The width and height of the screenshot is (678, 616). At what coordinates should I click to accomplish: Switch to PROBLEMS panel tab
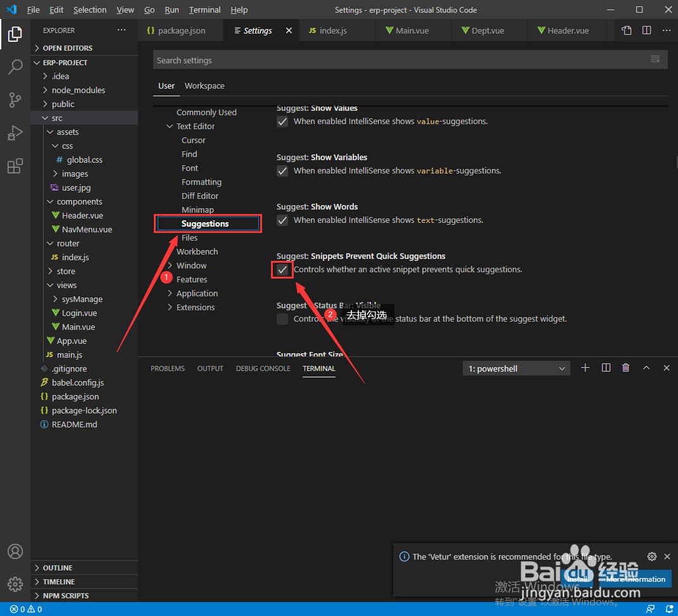pos(168,368)
